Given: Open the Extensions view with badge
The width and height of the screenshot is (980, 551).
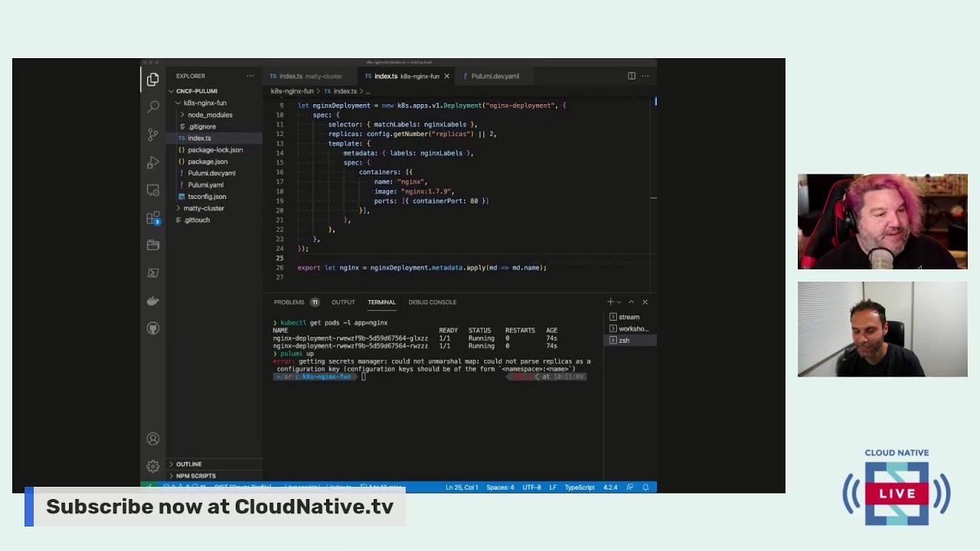Looking at the screenshot, I should tap(153, 218).
